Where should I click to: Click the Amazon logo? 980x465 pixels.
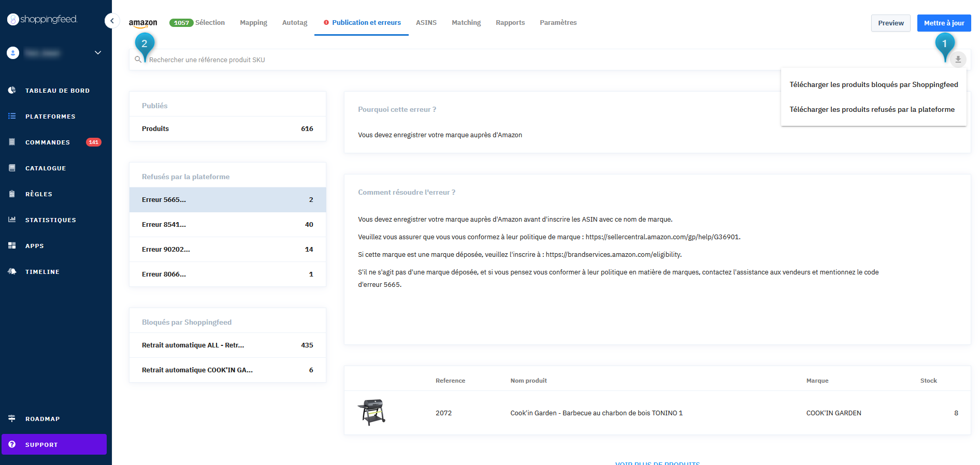point(143,23)
